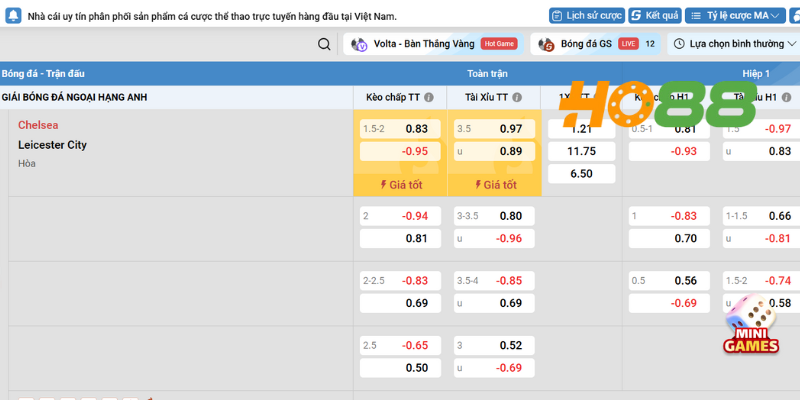
Task: Select the Toàn trận column header
Action: pos(487,74)
